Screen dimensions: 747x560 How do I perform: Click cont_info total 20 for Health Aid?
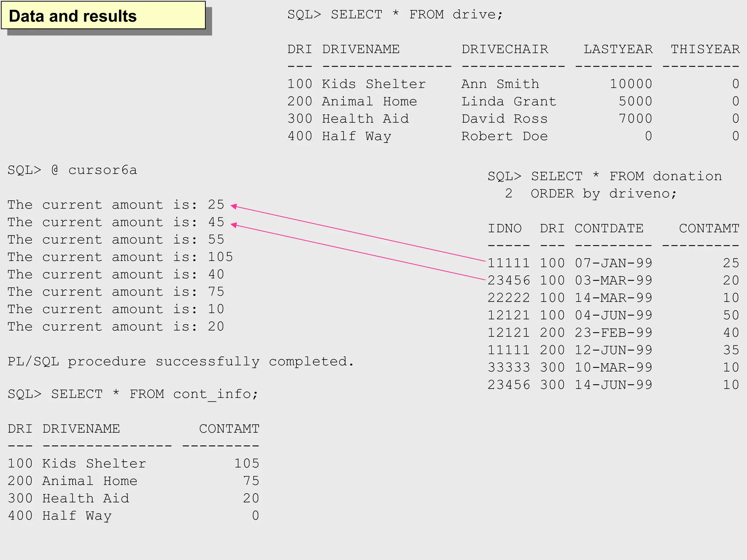(251, 499)
